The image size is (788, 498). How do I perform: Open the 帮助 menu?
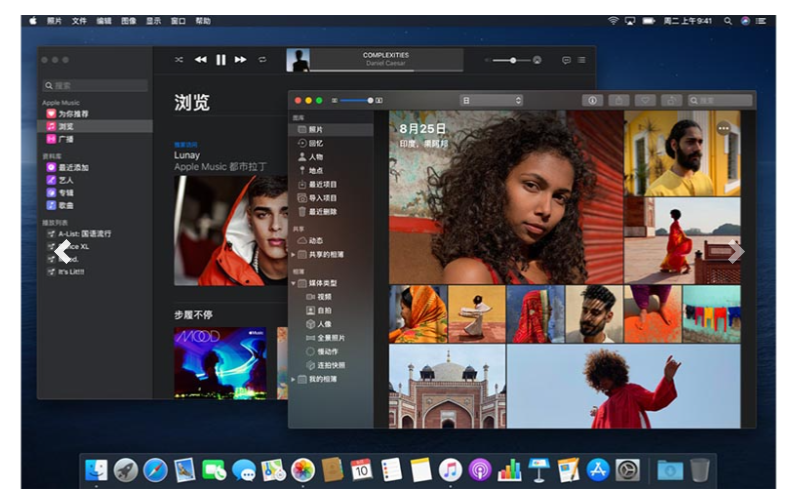203,21
